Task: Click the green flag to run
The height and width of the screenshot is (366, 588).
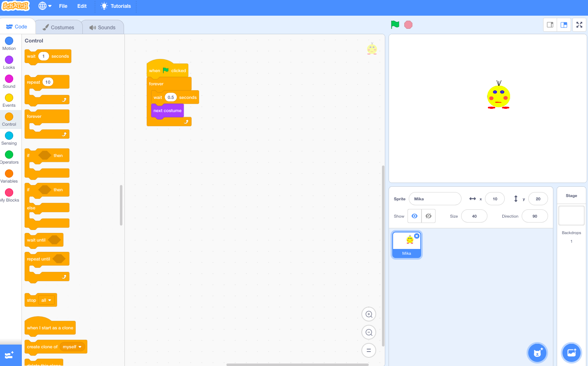Action: pyautogui.click(x=395, y=25)
